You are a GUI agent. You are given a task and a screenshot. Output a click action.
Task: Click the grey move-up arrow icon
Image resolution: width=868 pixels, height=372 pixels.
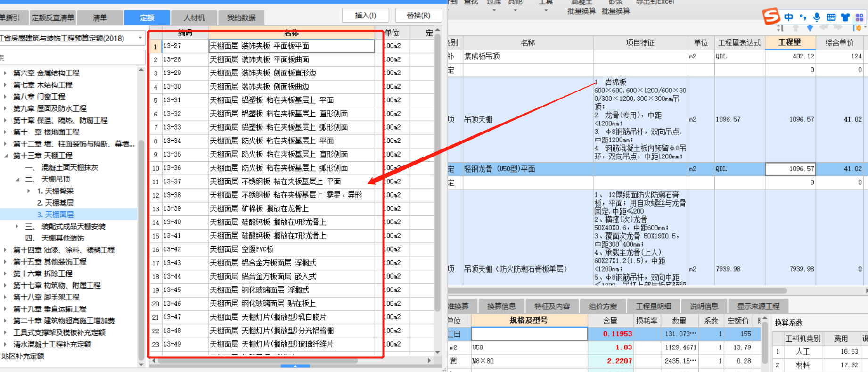point(796,28)
